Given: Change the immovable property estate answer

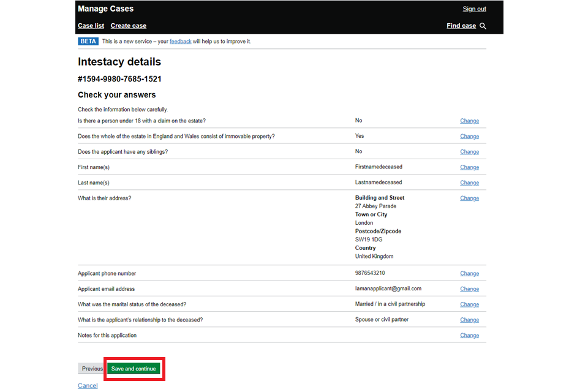Looking at the screenshot, I should (x=469, y=137).
